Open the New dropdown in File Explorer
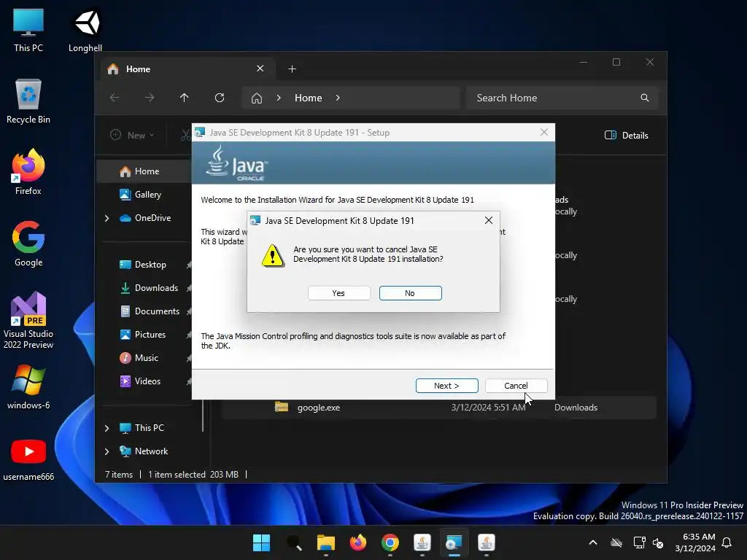The image size is (747, 560). (x=133, y=135)
